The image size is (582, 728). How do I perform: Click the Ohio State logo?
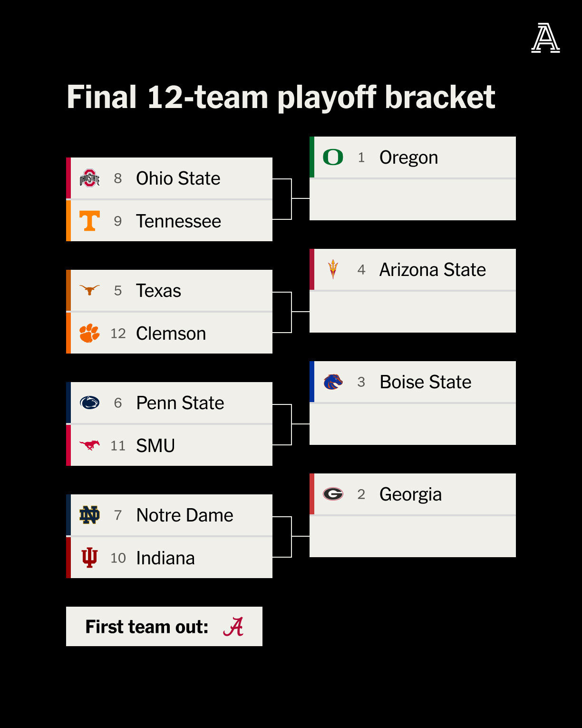[x=89, y=178]
